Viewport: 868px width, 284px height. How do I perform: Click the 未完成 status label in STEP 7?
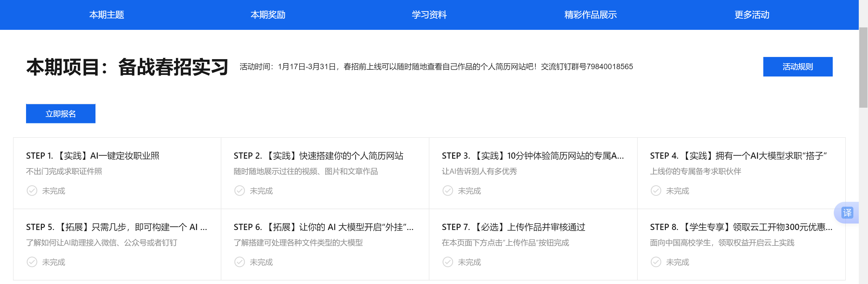pyautogui.click(x=469, y=263)
